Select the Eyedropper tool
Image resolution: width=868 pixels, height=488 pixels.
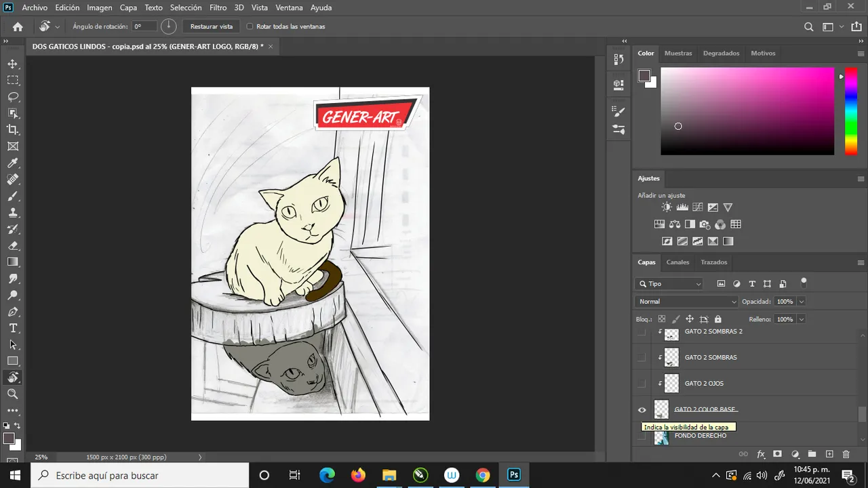tap(12, 163)
